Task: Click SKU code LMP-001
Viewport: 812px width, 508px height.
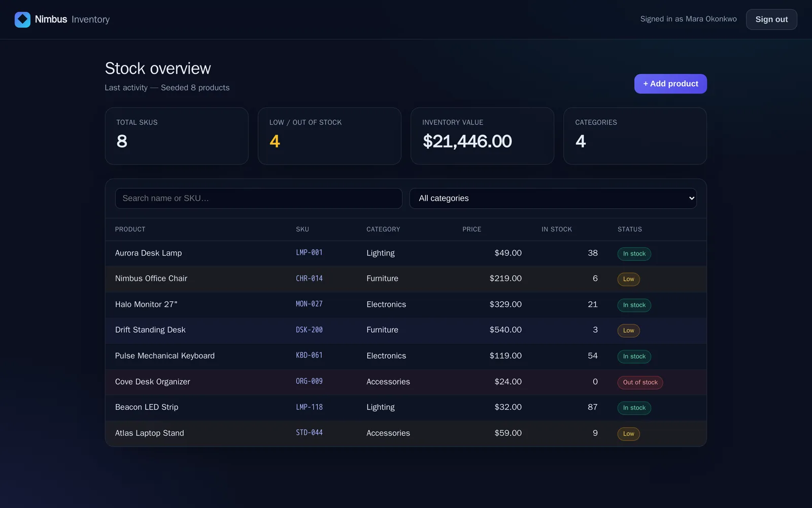Action: [310, 252]
